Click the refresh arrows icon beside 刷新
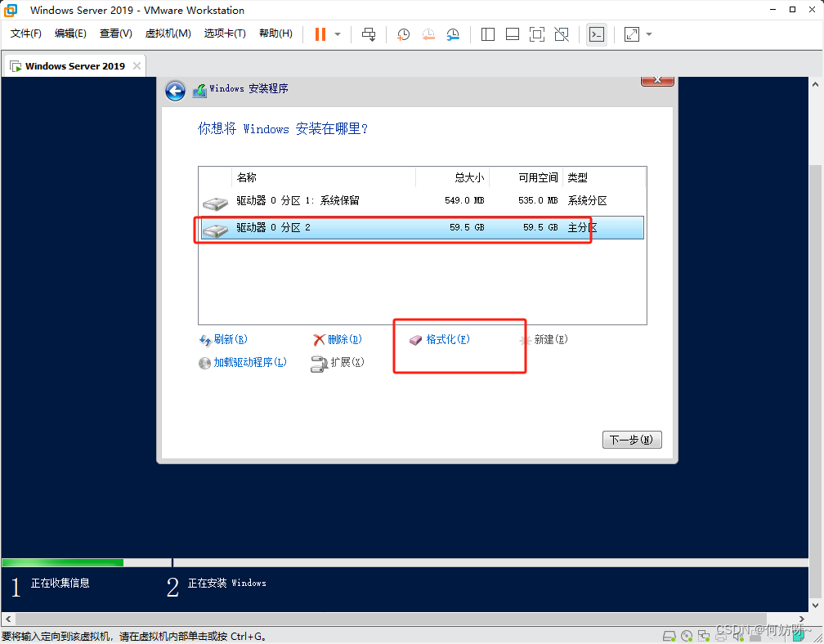Viewport: 824px width, 644px height. (205, 340)
